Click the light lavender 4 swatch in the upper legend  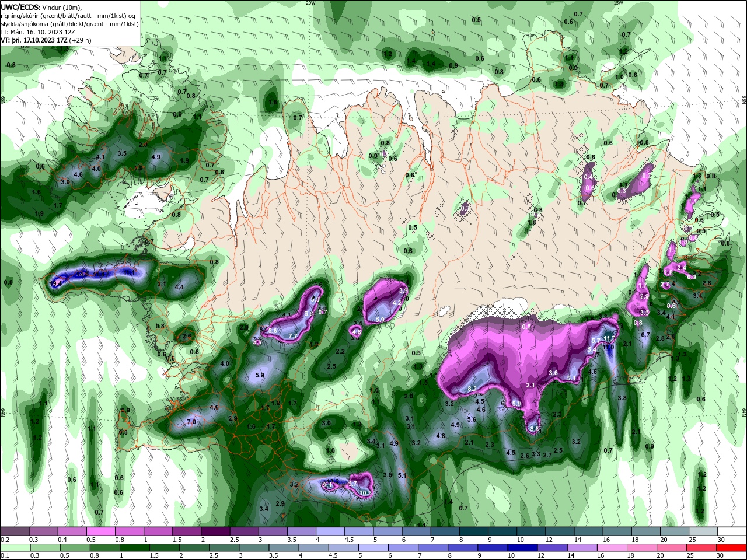tap(329, 531)
